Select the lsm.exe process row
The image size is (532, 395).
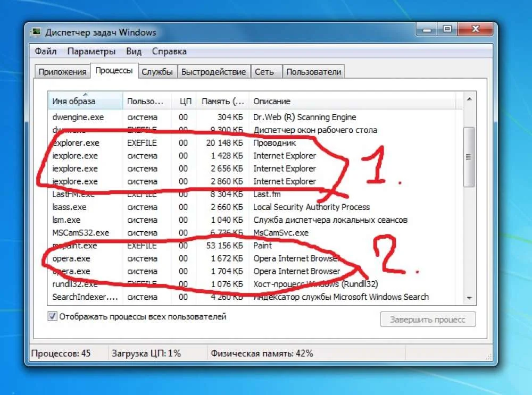click(x=255, y=220)
